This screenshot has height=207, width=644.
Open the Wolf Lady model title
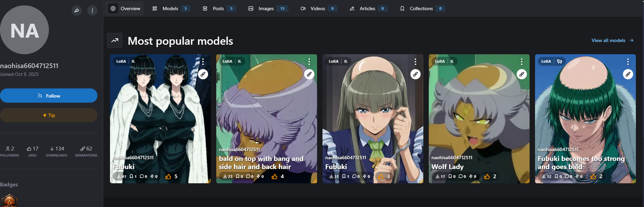[x=447, y=167]
